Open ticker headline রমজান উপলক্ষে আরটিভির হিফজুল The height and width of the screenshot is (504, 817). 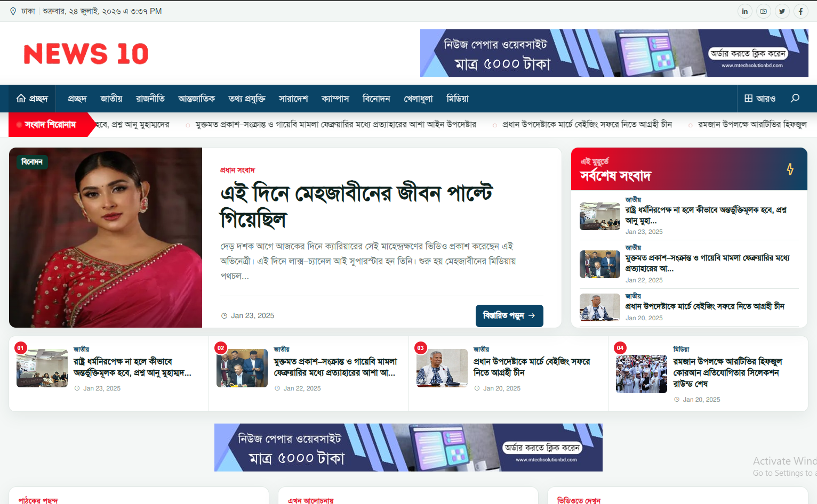(x=752, y=125)
